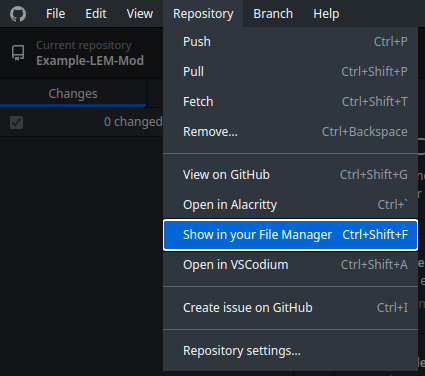Viewport: 425px width, 376px height.
Task: Open the File menu
Action: [x=55, y=14]
